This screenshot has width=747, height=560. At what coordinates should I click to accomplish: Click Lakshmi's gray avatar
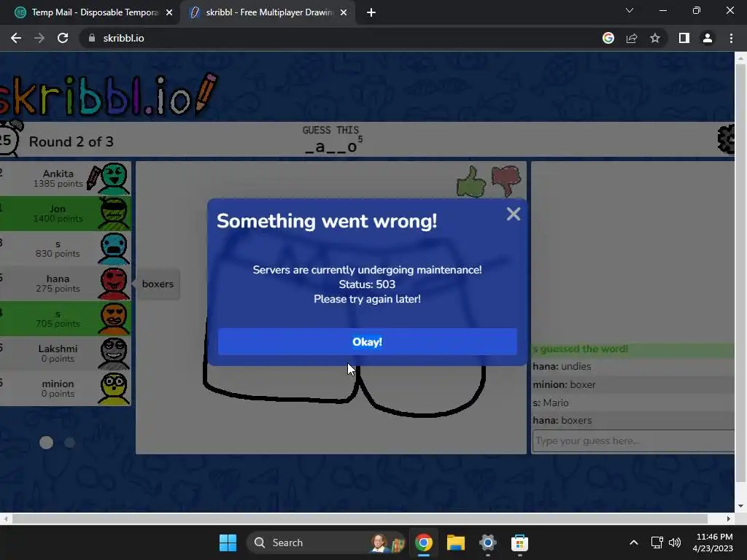click(x=114, y=354)
